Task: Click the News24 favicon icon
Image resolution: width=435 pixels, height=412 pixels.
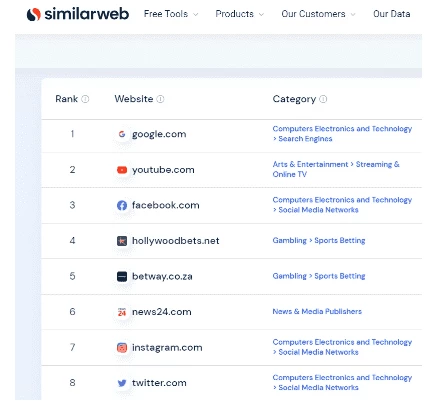Action: 122,312
